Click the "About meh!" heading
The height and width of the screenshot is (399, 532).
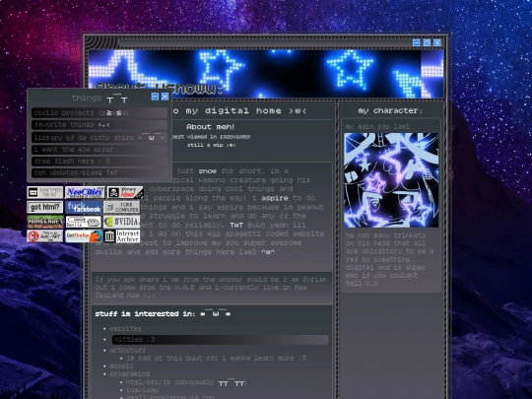(211, 127)
